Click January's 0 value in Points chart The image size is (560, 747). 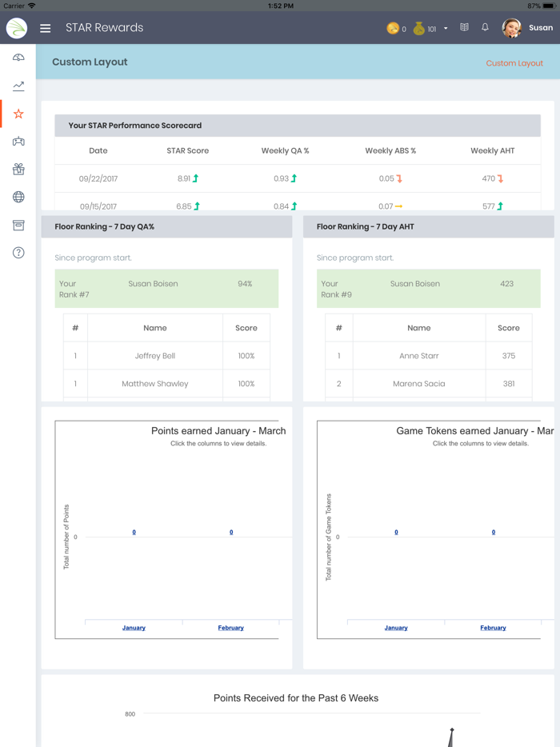point(134,532)
